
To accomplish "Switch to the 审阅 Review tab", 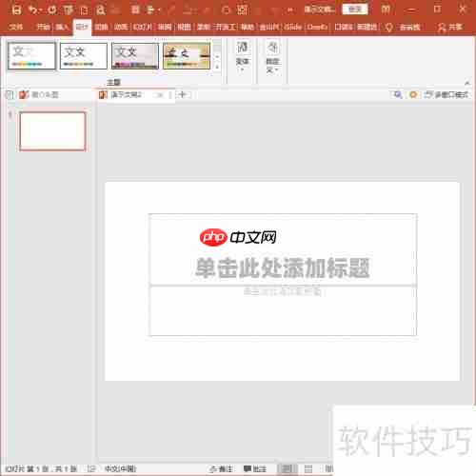I will coord(165,27).
